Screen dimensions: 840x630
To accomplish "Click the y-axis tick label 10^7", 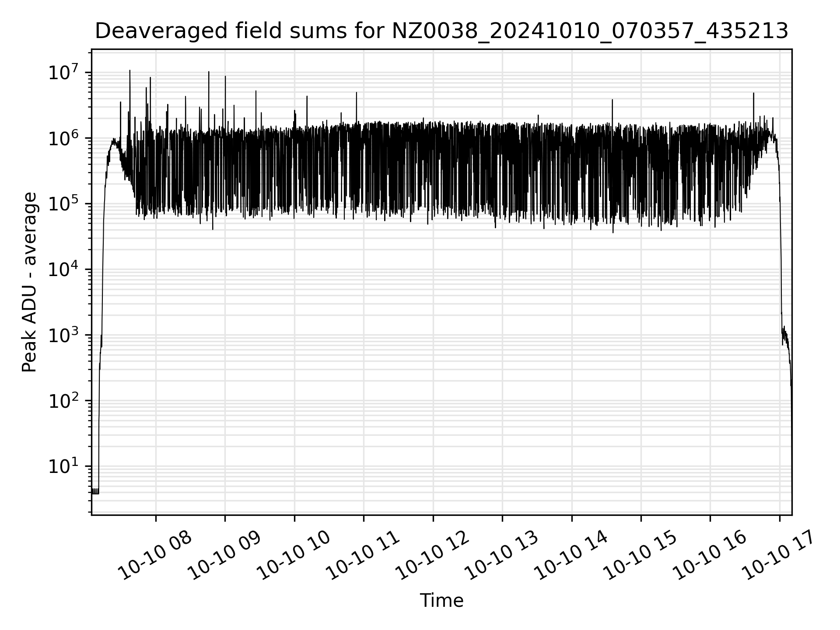I will point(64,72).
